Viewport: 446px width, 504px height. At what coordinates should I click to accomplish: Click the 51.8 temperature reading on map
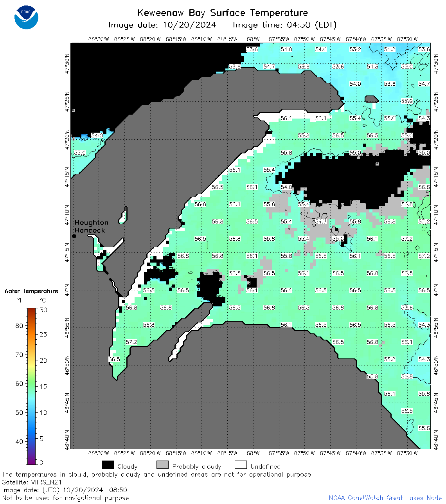tap(390, 49)
